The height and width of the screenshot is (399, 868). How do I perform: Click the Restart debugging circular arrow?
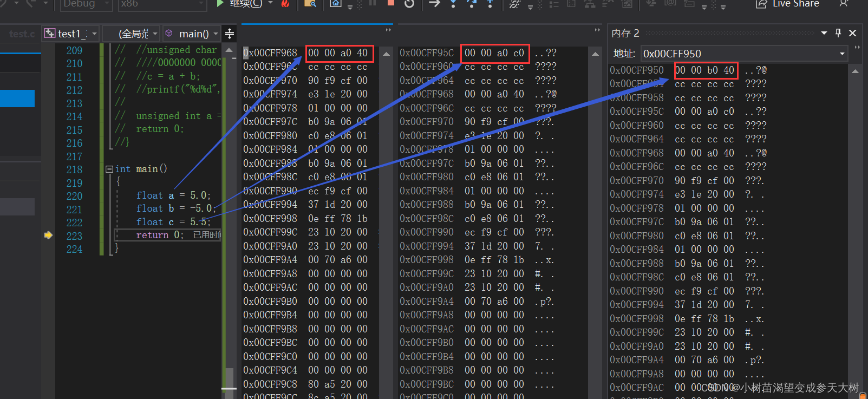(x=409, y=4)
